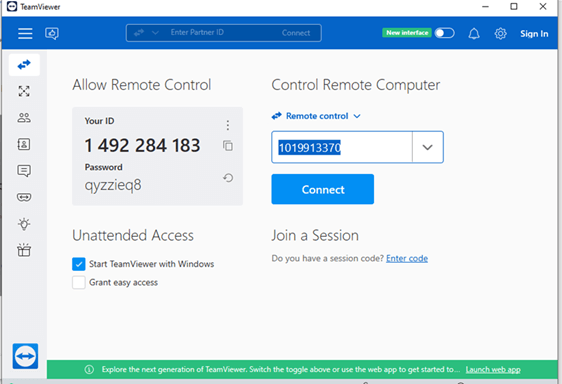Click the password text qyzzieq8
562x384 pixels.
pyautogui.click(x=113, y=185)
